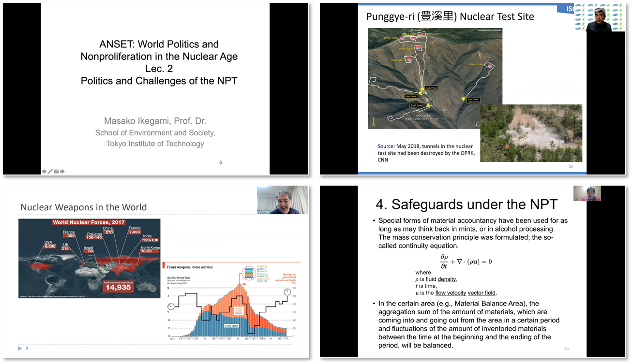Click the 'France 300' map label
632x364 pixels.
pyautogui.click(x=69, y=234)
